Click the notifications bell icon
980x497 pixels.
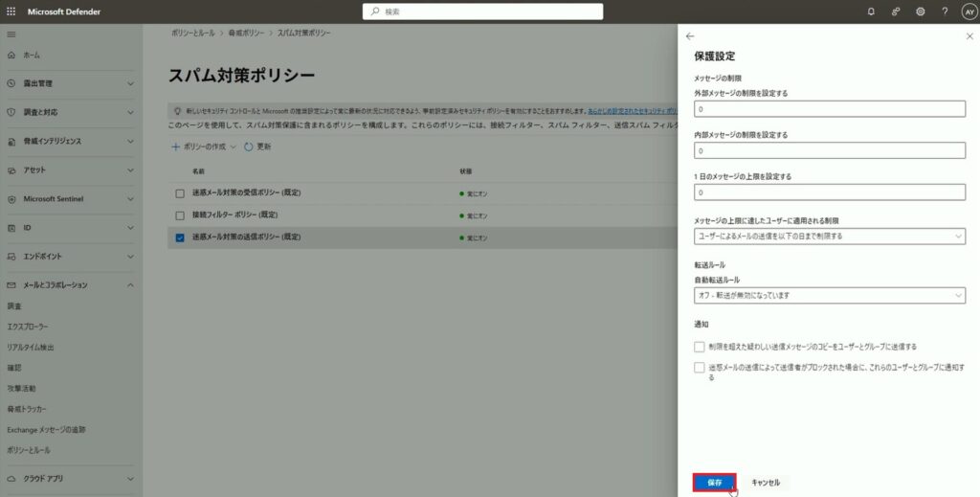point(870,11)
